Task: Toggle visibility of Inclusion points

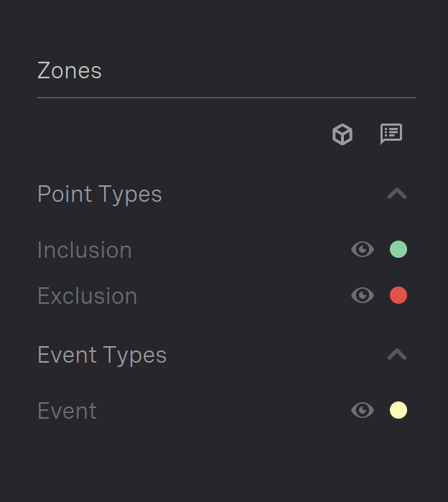Action: tap(363, 249)
